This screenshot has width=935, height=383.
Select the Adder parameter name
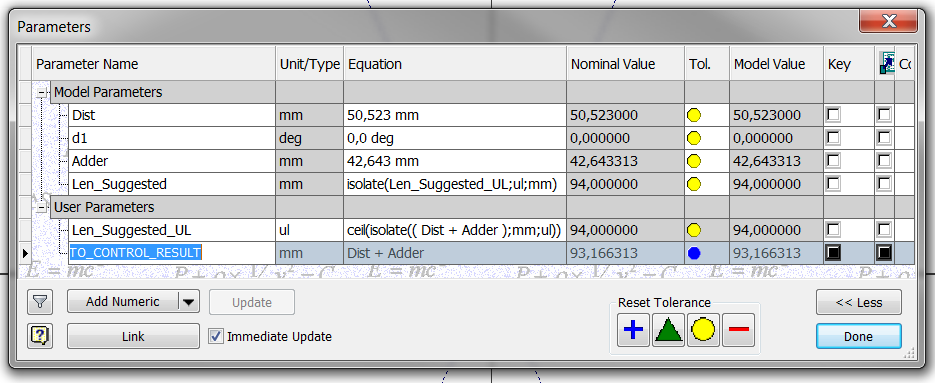(x=172, y=161)
